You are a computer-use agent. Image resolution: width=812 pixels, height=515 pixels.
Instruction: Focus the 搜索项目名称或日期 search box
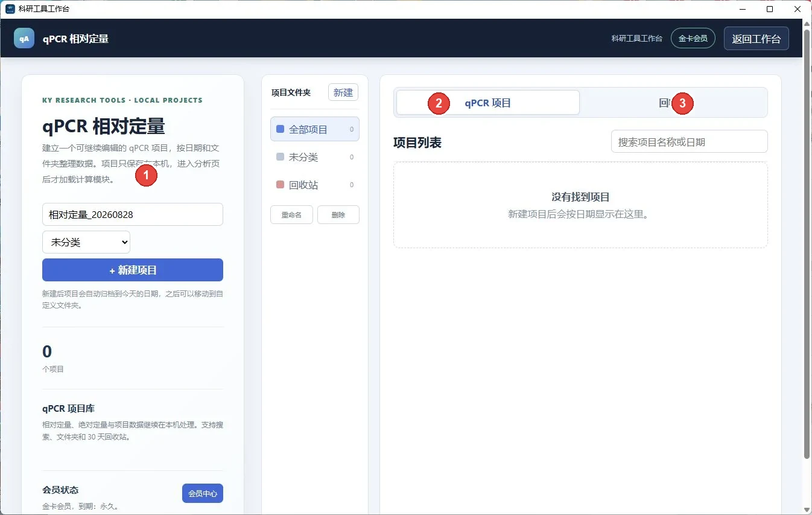690,141
